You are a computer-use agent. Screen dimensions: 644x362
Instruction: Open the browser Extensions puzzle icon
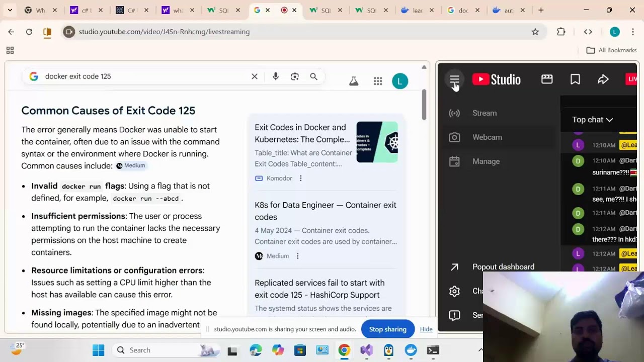[x=561, y=32]
